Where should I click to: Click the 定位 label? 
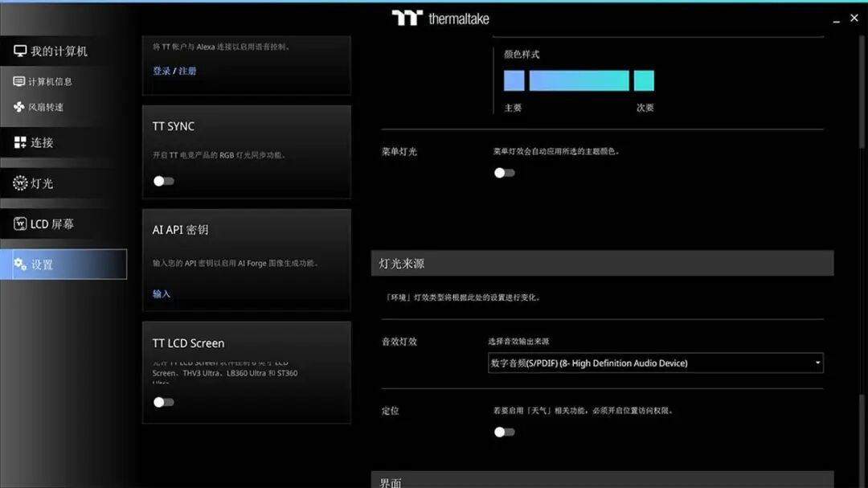[391, 411]
